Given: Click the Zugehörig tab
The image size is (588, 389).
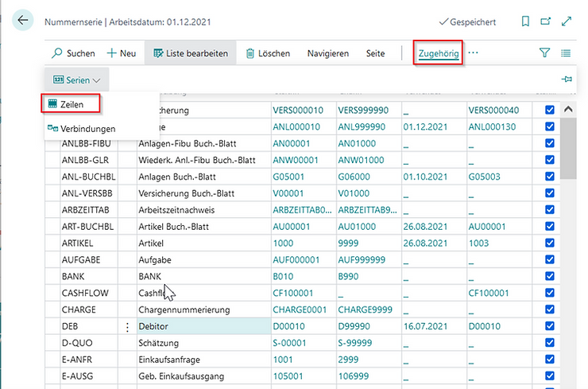Looking at the screenshot, I should (x=438, y=53).
